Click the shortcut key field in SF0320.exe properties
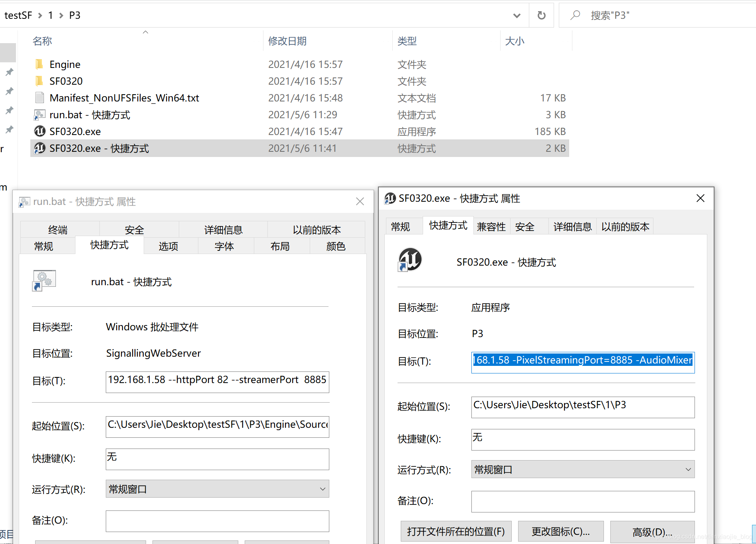This screenshot has width=756, height=544. point(583,439)
